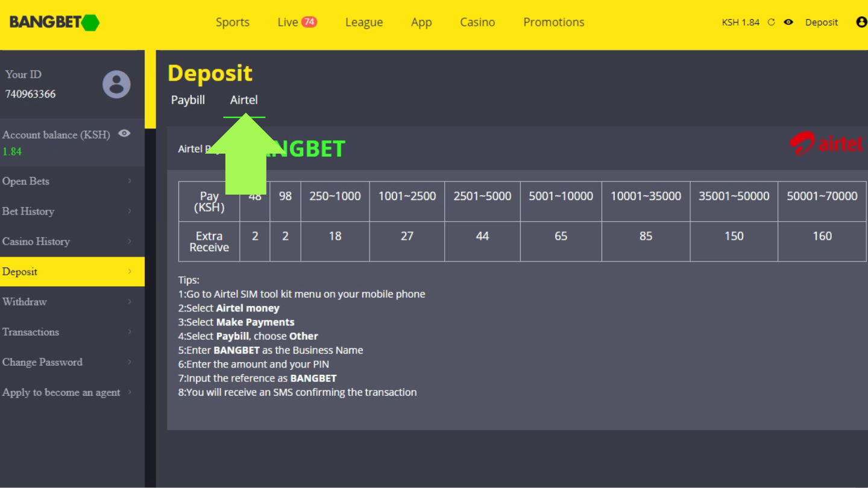Select the Airtel deposit tab
The height and width of the screenshot is (488, 868).
[244, 100]
